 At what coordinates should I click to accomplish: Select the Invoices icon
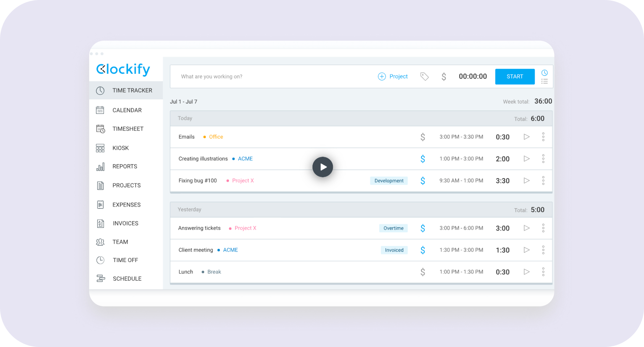pos(100,223)
